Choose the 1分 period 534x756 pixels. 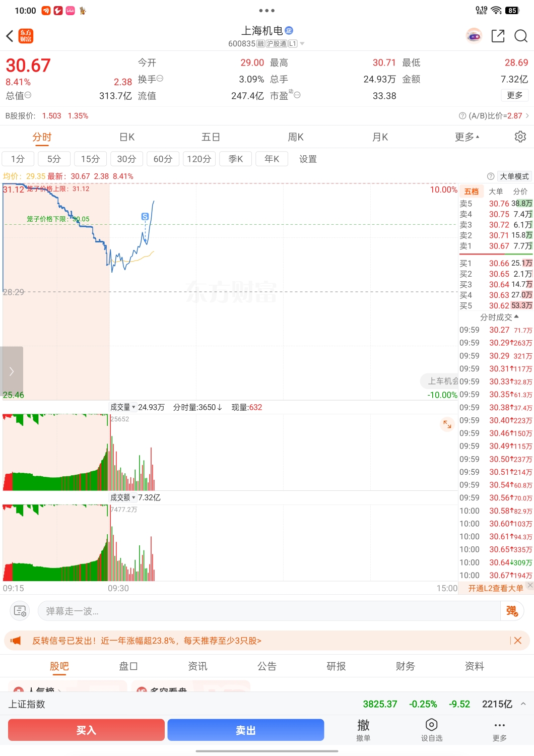18,159
